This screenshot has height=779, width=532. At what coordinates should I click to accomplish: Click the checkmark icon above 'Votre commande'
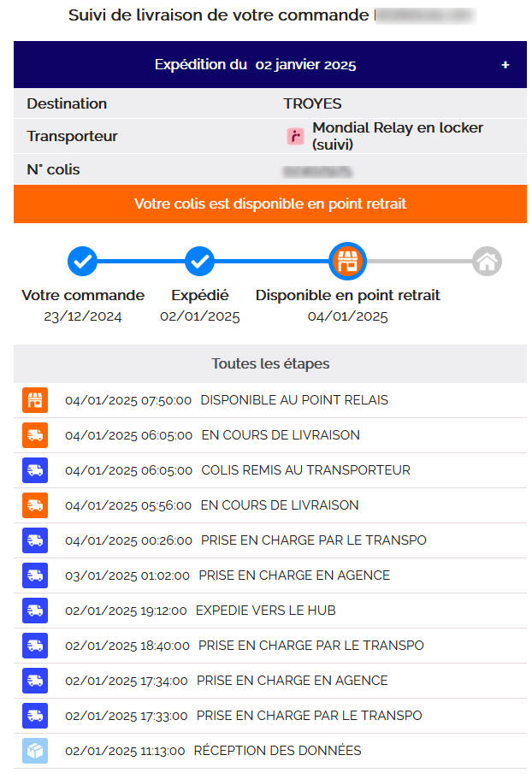coord(82,261)
